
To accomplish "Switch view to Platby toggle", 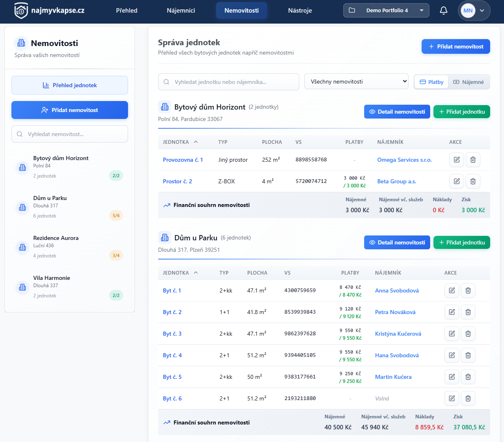I will coord(431,82).
